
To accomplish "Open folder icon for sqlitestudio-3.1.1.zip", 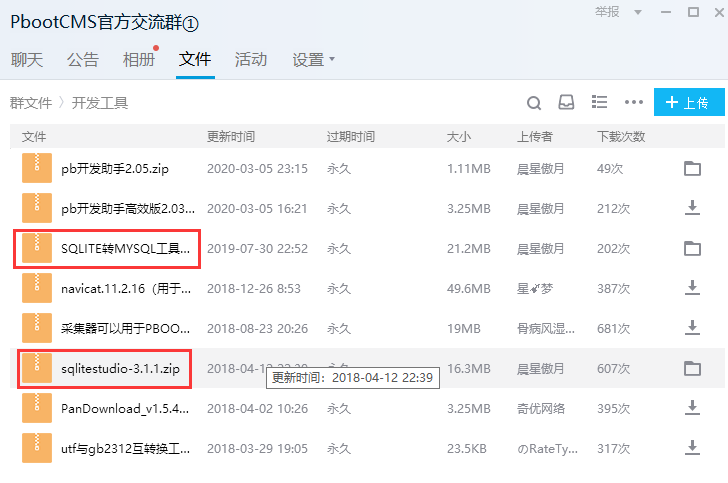I will [692, 368].
